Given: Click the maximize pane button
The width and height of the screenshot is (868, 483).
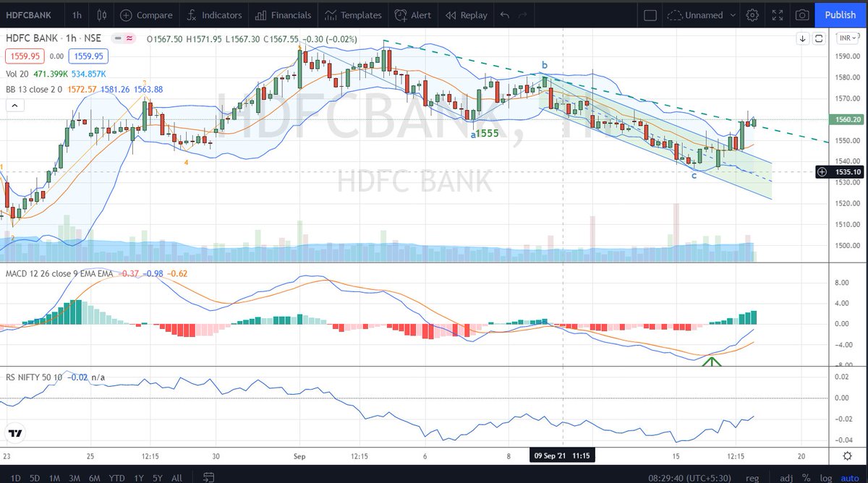Looking at the screenshot, I should click(819, 39).
